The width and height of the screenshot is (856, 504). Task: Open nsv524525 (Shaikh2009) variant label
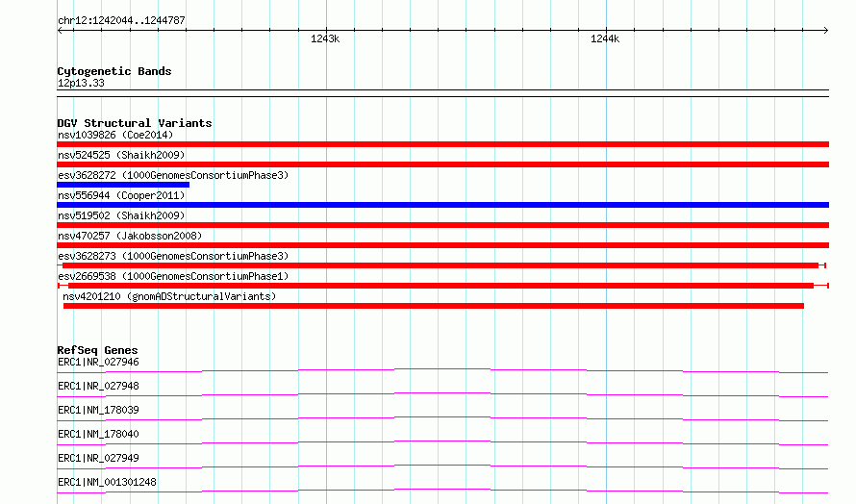tap(121, 155)
